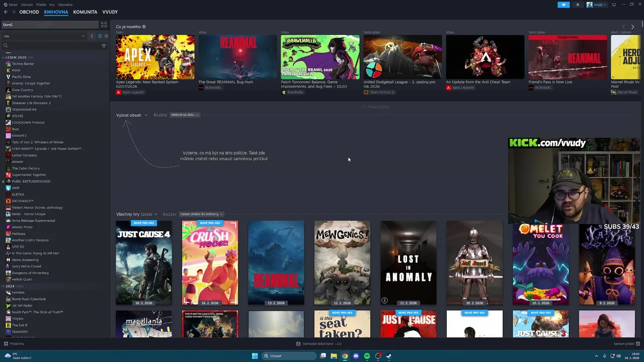Open the announcements megaphone button
The height and width of the screenshot is (362, 644).
[x=563, y=5]
